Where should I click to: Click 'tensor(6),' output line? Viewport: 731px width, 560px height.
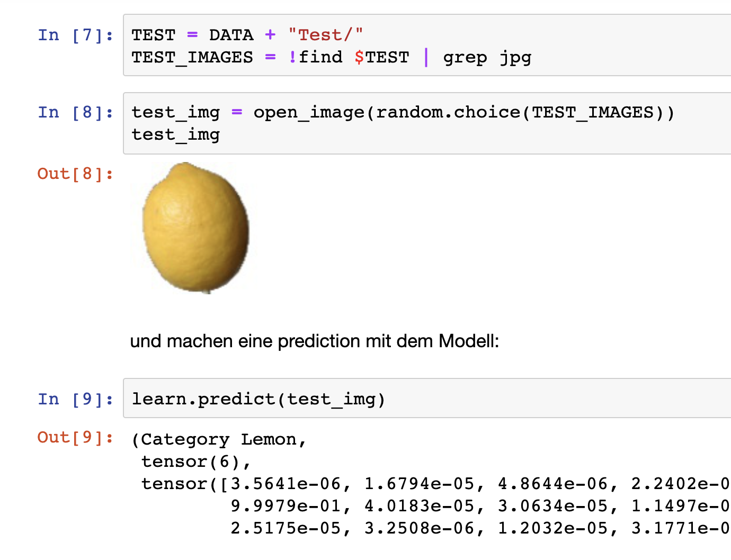click(x=196, y=462)
